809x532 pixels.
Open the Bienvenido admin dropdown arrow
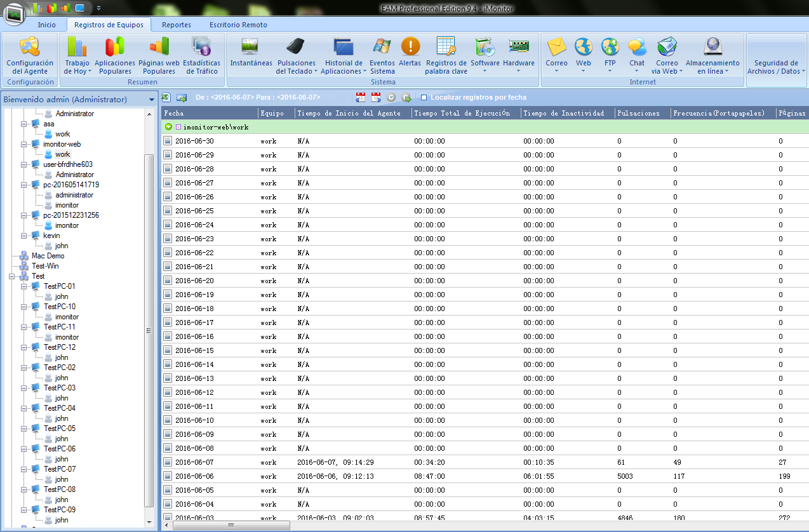point(151,100)
